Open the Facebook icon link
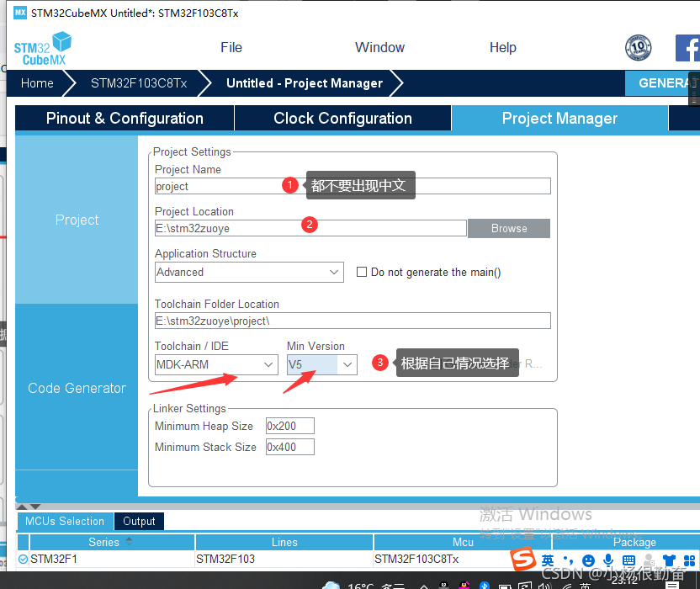700x589 pixels. coord(687,48)
